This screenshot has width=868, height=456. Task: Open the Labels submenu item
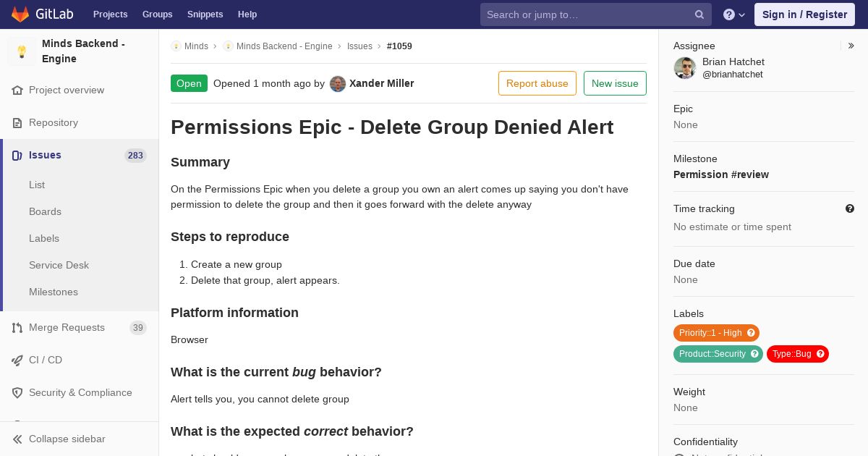coord(44,238)
